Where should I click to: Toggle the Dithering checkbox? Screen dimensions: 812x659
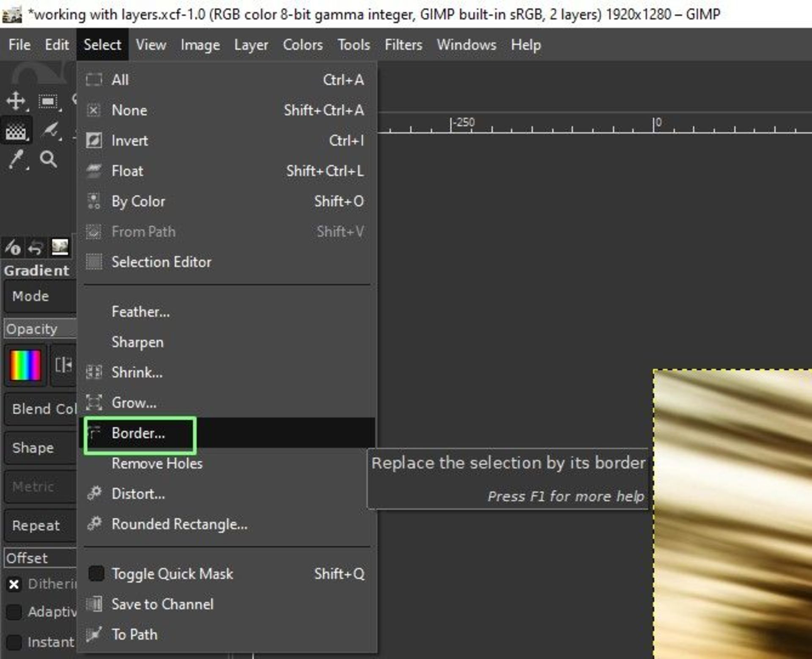click(14, 584)
